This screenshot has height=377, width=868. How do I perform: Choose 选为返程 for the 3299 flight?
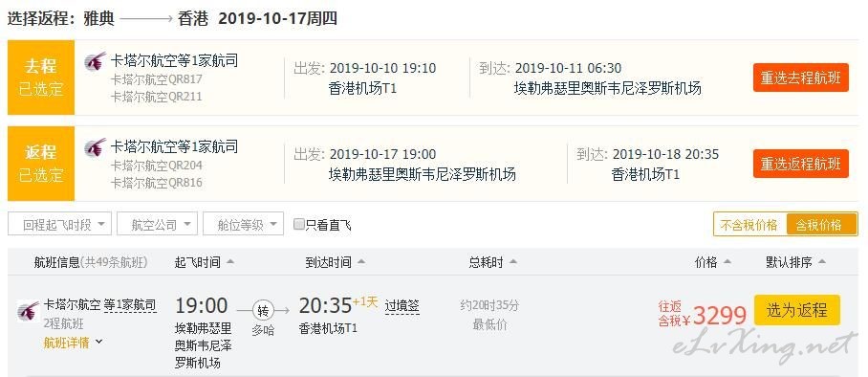(797, 310)
